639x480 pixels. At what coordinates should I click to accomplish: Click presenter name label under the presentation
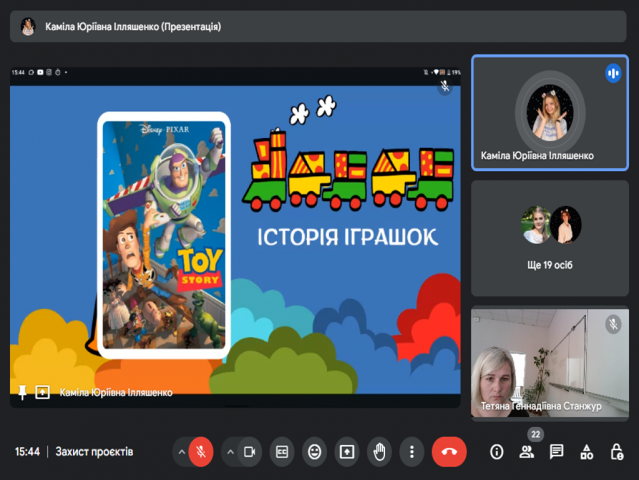click(116, 392)
